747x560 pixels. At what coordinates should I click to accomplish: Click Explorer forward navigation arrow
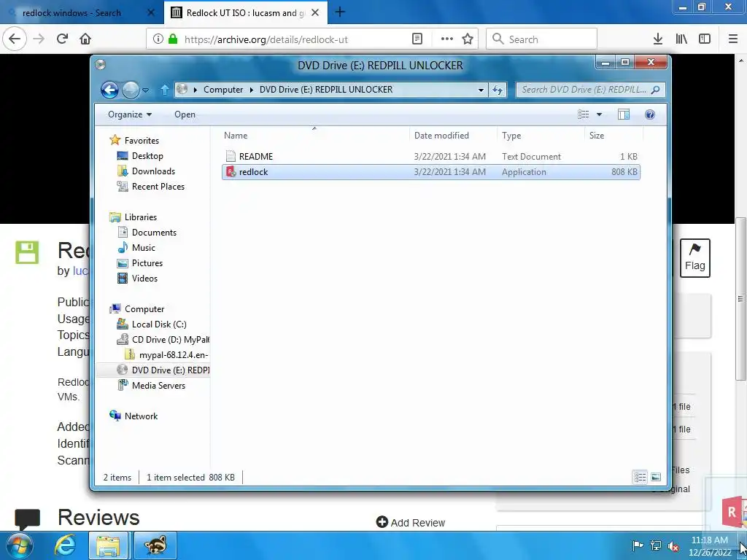pyautogui.click(x=130, y=90)
